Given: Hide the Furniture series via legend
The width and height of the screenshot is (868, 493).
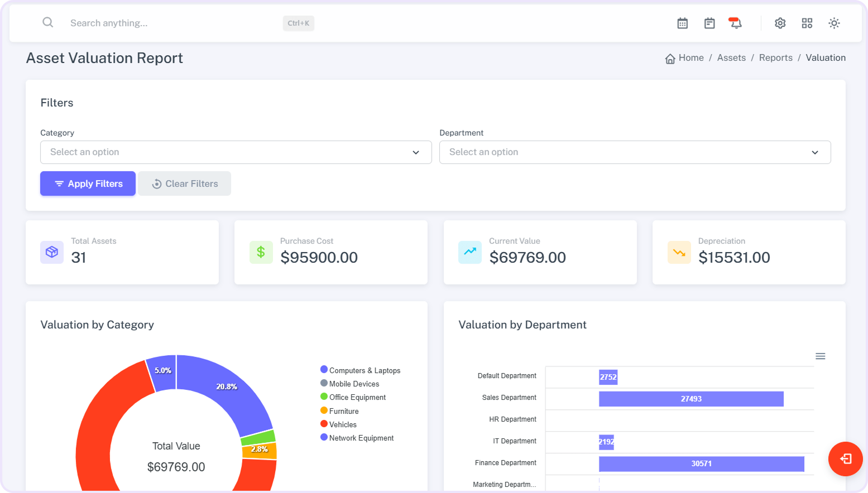Looking at the screenshot, I should pos(343,411).
